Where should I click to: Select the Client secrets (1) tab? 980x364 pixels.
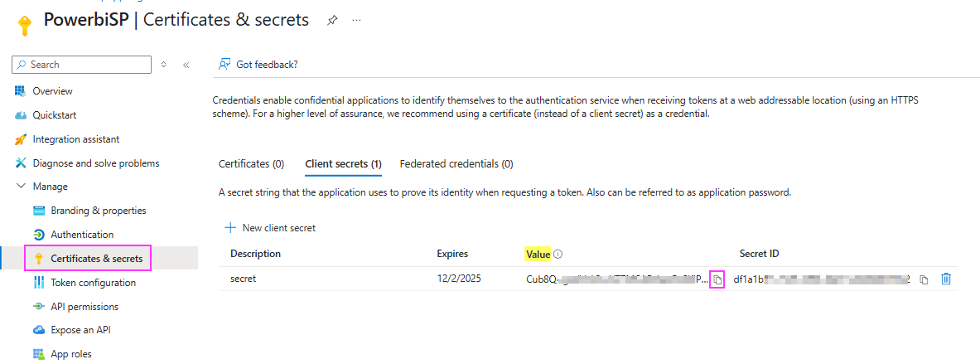343,164
